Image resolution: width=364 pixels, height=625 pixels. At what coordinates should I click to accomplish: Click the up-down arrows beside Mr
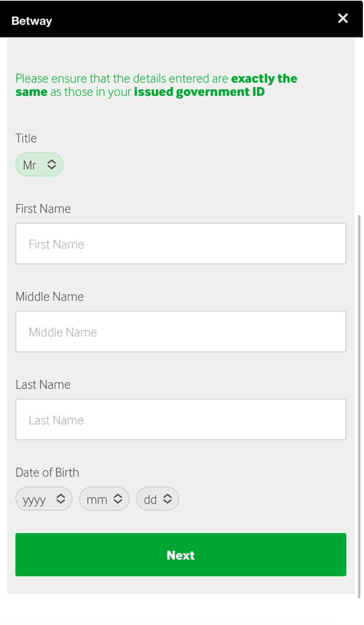(52, 164)
